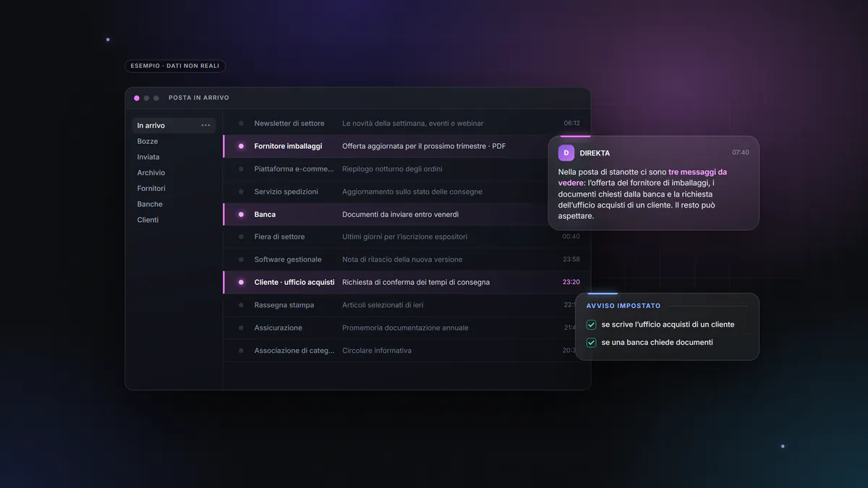Viewport: 868px width, 488px height.
Task: Open "Offerta aggiornata per il prossimo trimestre" email
Action: tap(407, 146)
